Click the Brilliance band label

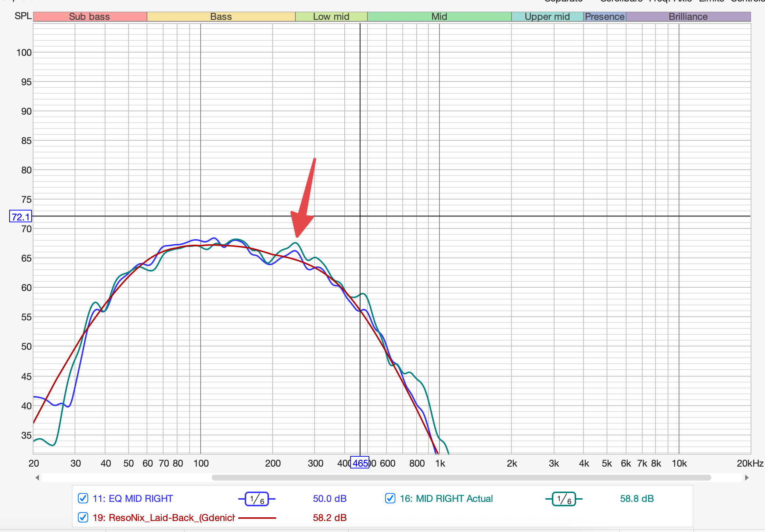[688, 17]
